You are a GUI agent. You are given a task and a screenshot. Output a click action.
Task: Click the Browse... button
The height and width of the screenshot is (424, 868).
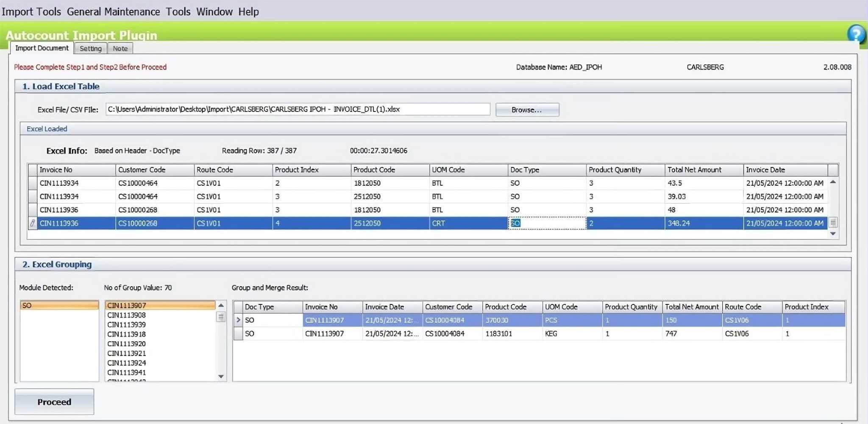tap(527, 110)
